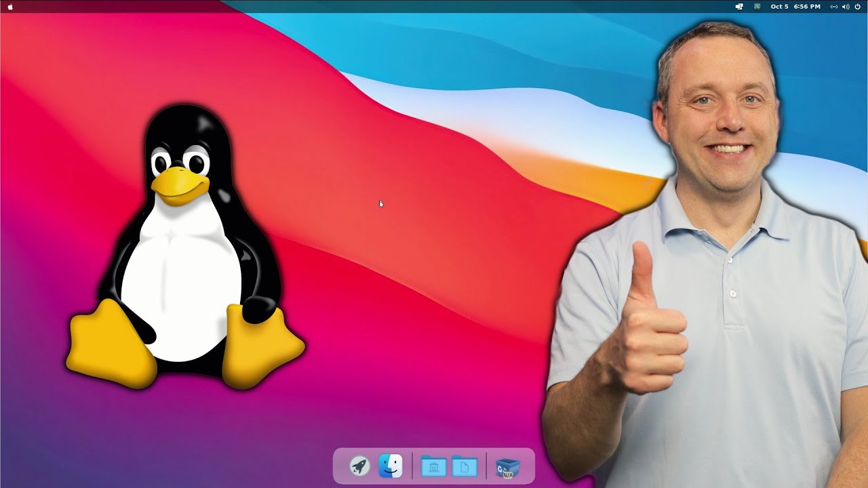Open Finder from the dock

click(x=391, y=466)
